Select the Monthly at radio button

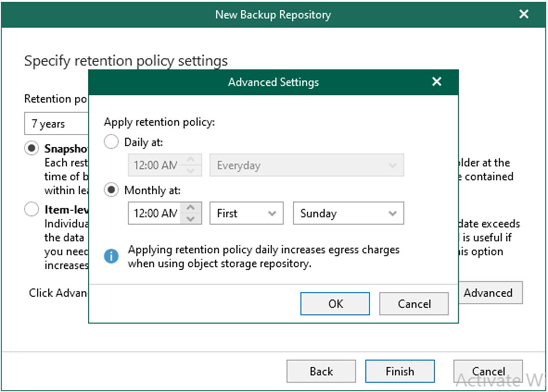111,190
